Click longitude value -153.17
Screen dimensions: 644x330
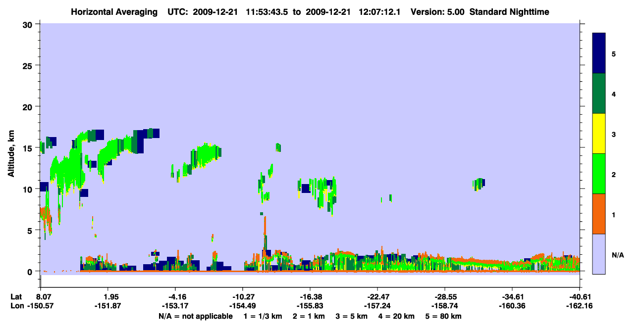pyautogui.click(x=176, y=306)
